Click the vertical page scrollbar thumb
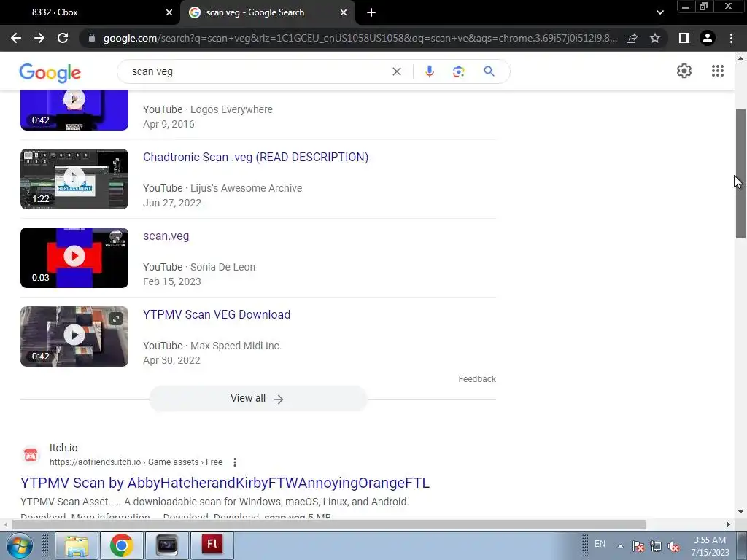This screenshot has height=560, width=747. pyautogui.click(x=740, y=174)
